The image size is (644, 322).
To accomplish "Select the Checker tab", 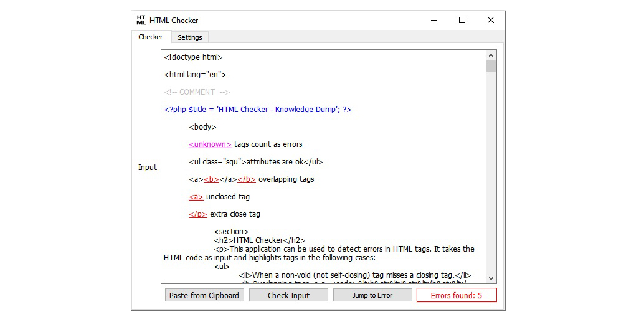I will coord(151,37).
